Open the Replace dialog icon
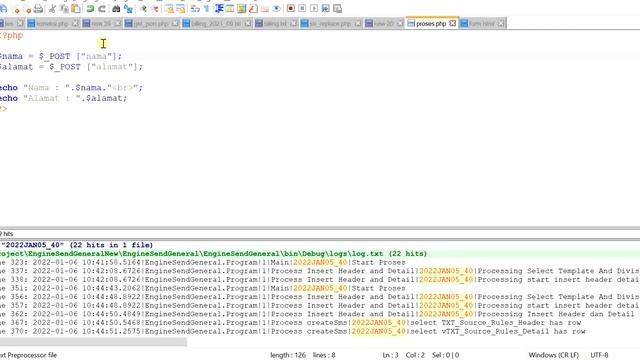Screen dimensions: 640x360 pyautogui.click(x=128, y=9)
